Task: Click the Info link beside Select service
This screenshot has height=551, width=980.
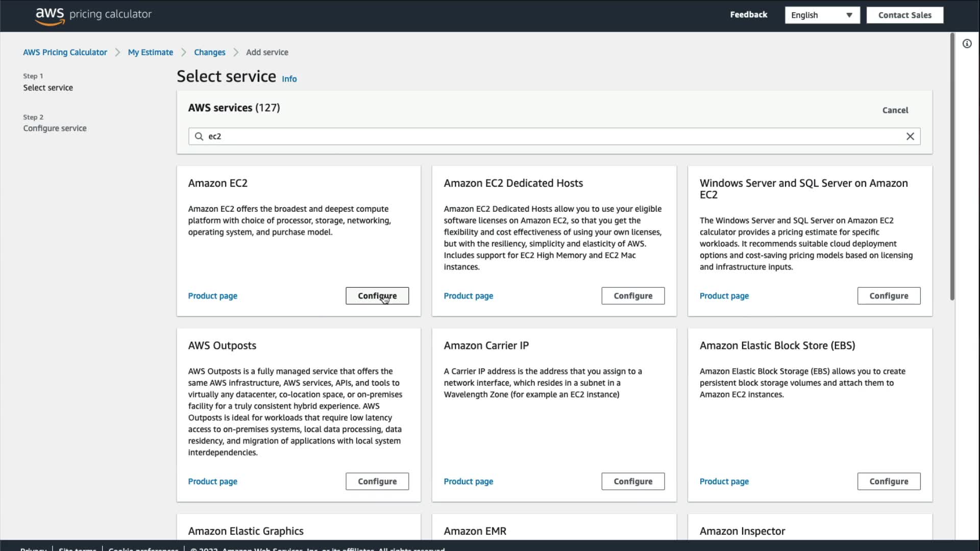Action: tap(289, 79)
